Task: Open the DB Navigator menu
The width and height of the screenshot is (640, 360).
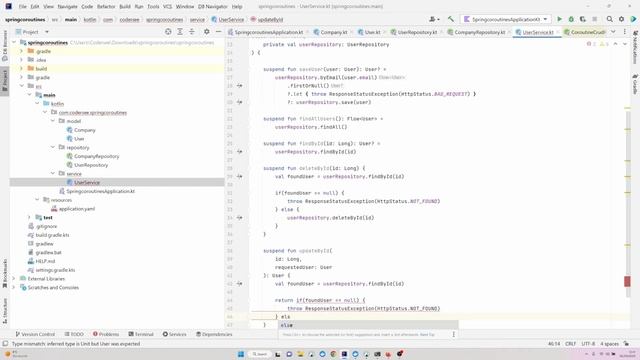Action: click(x=213, y=7)
